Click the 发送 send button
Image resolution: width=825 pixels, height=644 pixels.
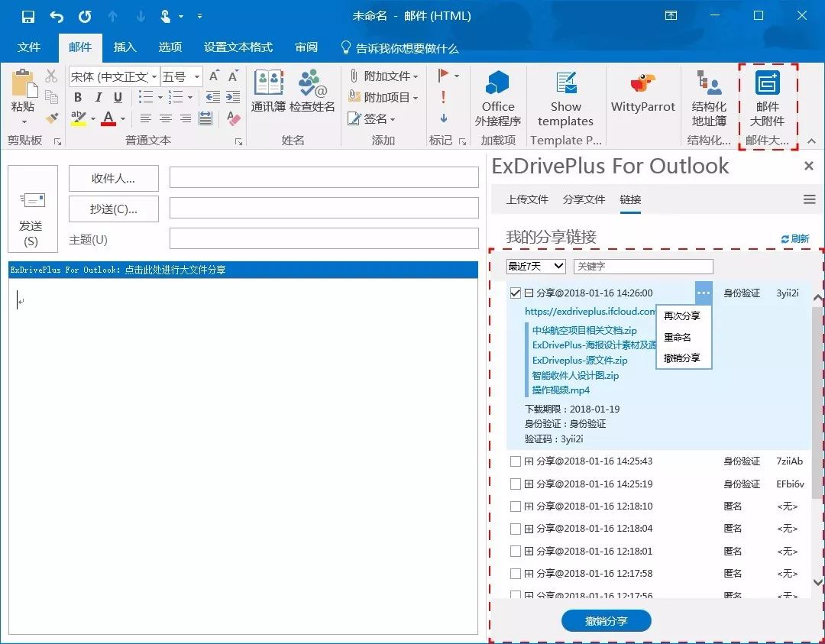[33, 209]
